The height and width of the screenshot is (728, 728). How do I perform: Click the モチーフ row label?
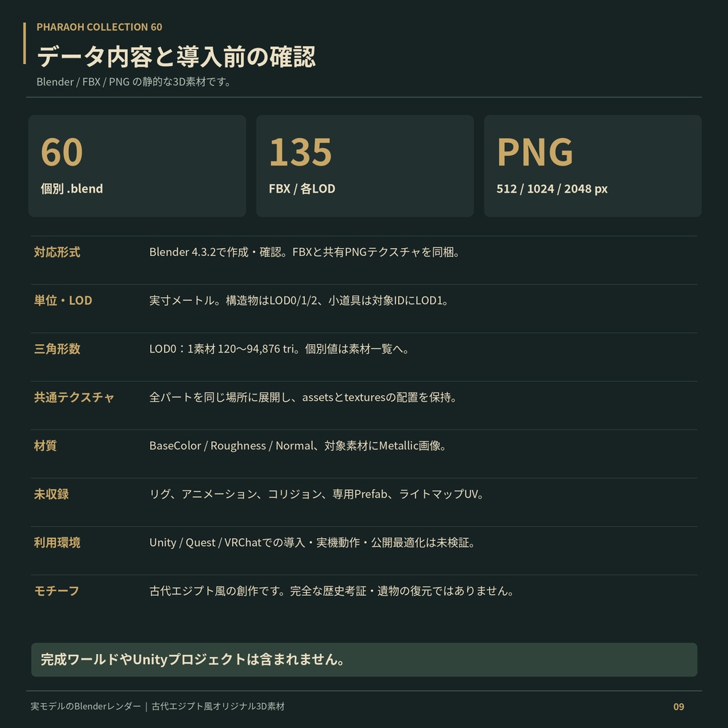point(57,591)
